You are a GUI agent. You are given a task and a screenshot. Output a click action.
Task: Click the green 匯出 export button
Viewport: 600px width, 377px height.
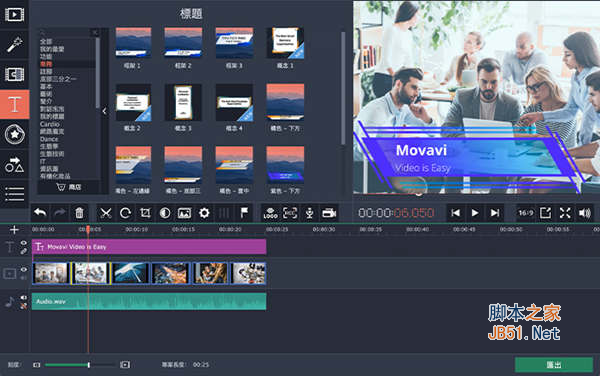[x=554, y=364]
